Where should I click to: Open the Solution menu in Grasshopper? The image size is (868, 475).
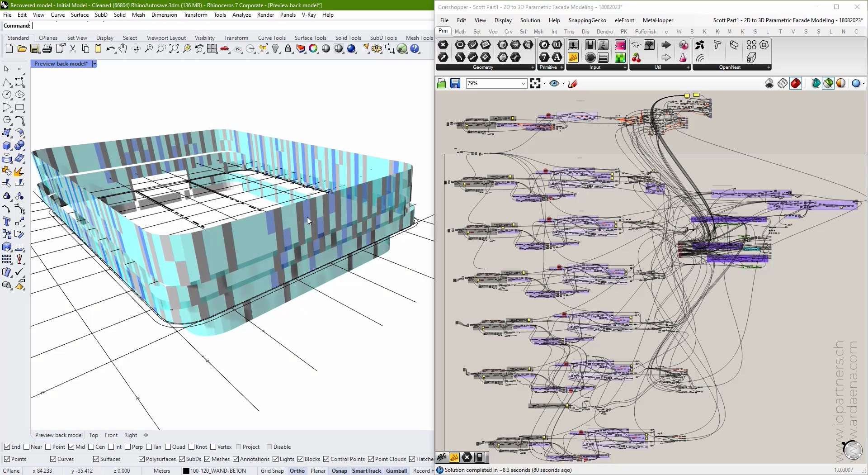[530, 20]
